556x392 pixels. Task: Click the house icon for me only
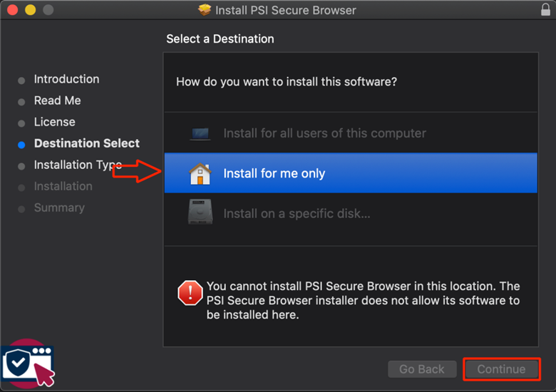200,174
